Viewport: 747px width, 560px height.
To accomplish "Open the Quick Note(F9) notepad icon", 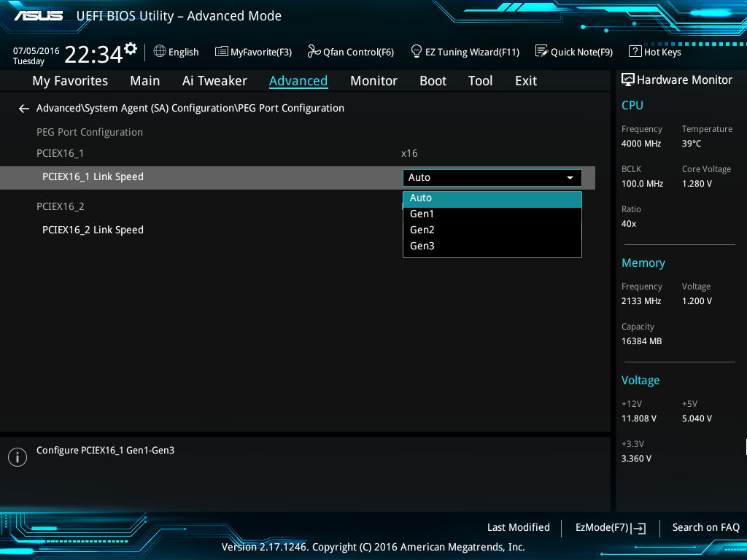I will [x=542, y=51].
